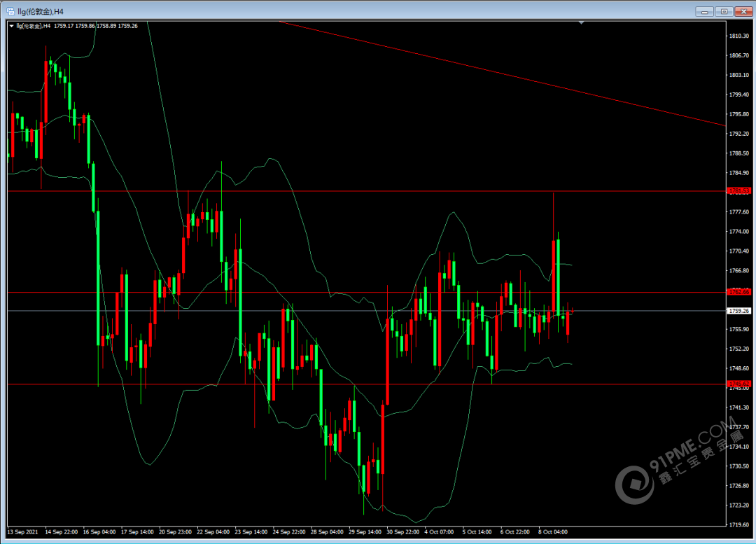The image size is (756, 544).
Task: Click the 1810.30 price scale value
Action: point(739,36)
